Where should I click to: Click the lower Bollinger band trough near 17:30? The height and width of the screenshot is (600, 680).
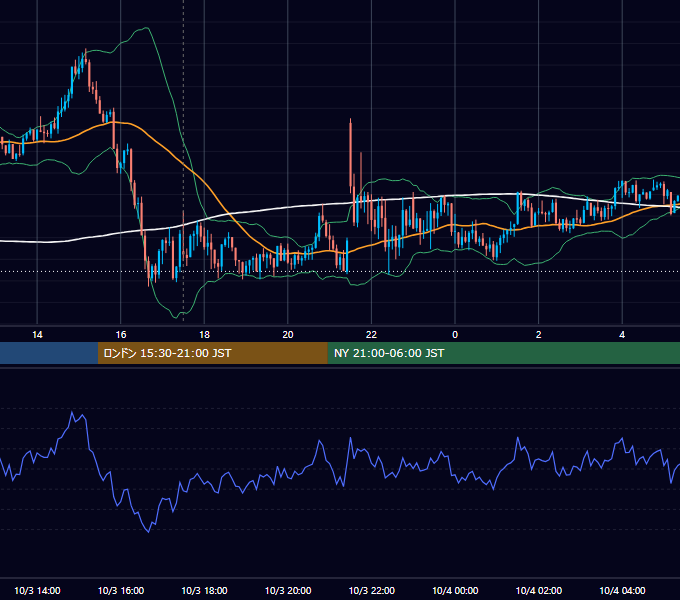177,317
